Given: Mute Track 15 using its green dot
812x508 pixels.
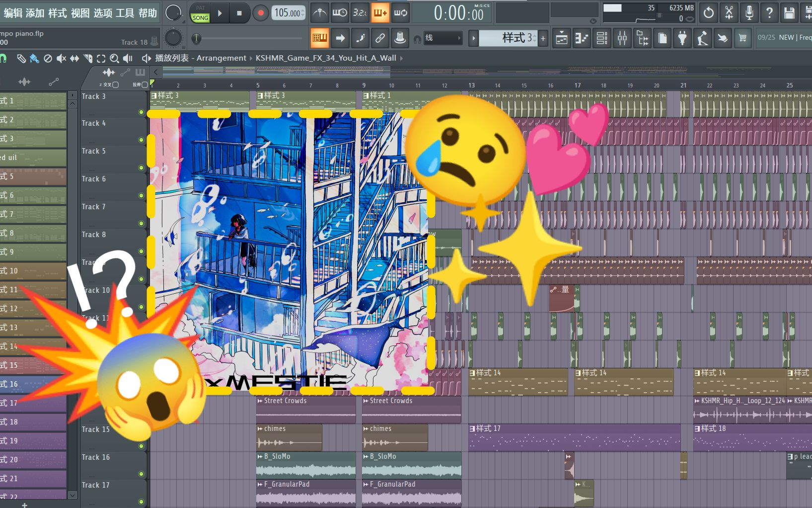Looking at the screenshot, I should [x=141, y=446].
